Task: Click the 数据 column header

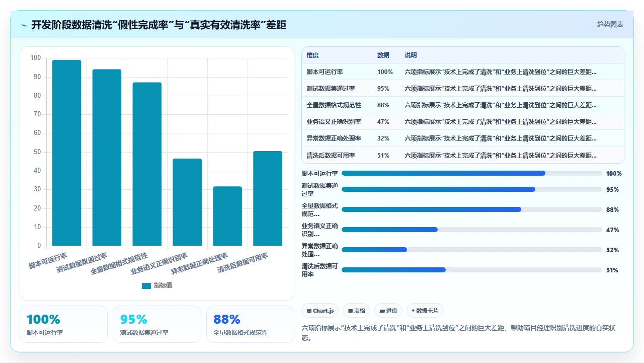Action: [383, 55]
